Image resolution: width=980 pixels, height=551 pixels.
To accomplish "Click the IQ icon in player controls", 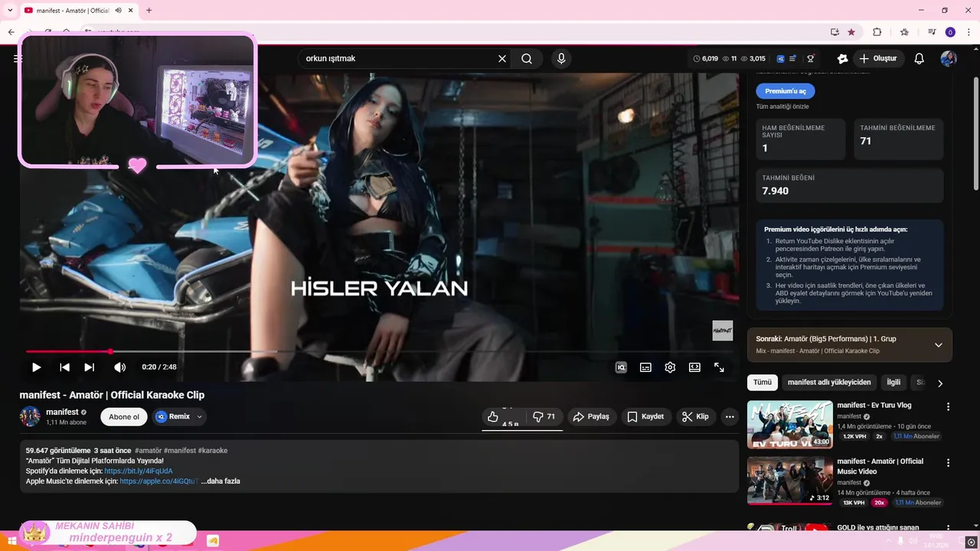I will [x=621, y=367].
